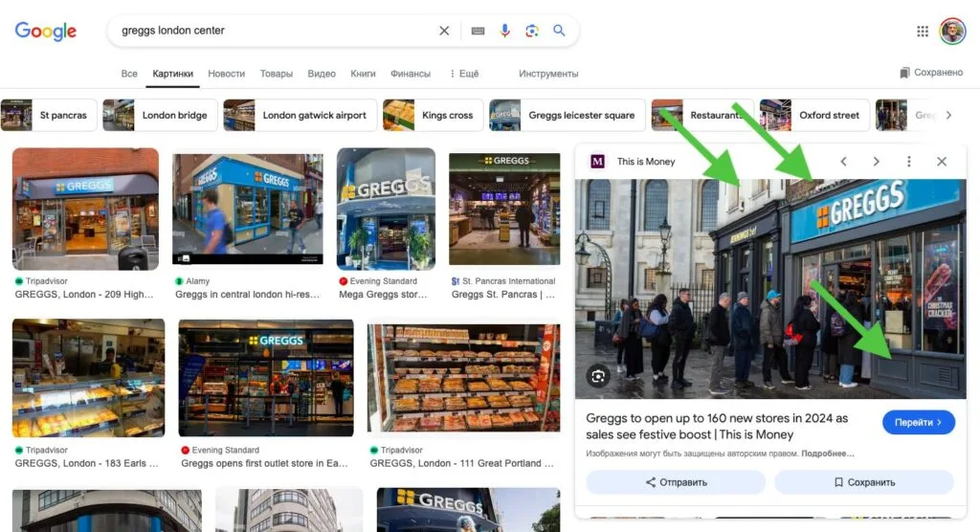Start voice search with microphone
Screen dimensions: 980x532
tap(505, 31)
